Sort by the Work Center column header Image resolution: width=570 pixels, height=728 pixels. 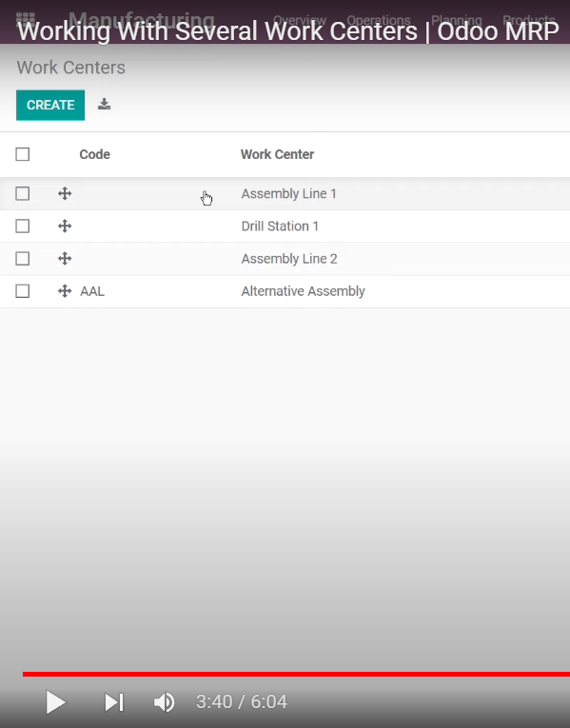click(x=277, y=154)
